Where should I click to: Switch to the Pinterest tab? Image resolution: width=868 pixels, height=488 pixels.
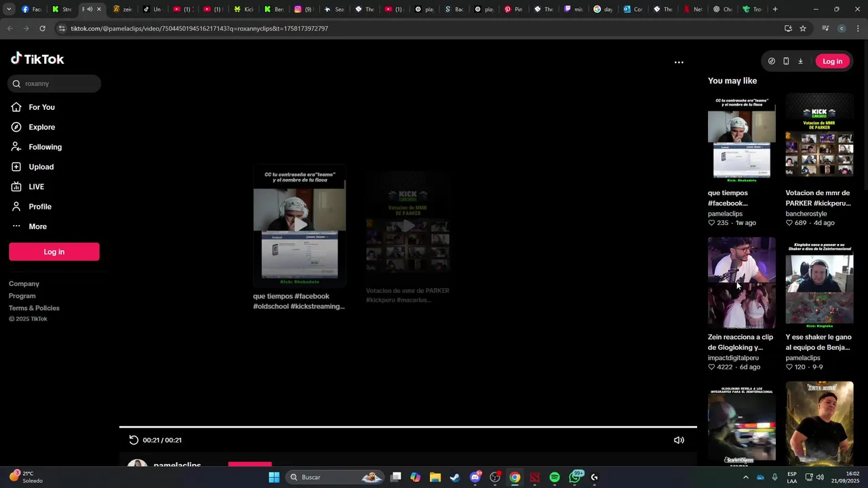coord(513,9)
